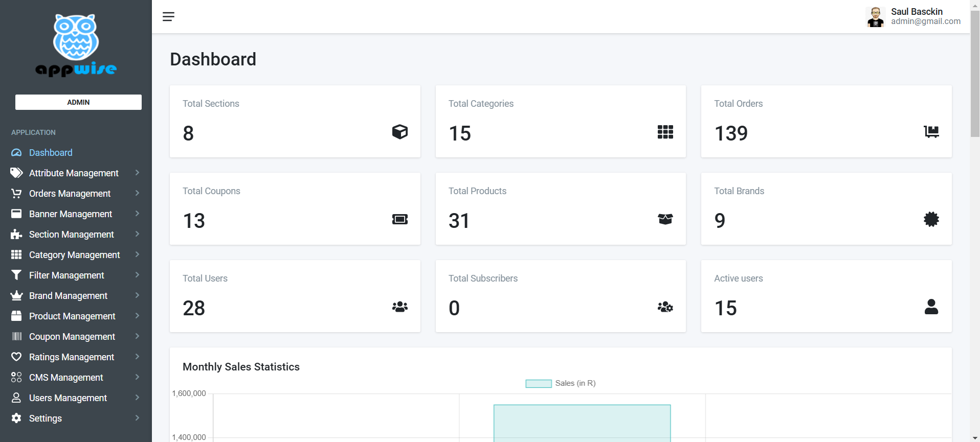Click the Dashboard gauge icon
Image resolution: width=980 pixels, height=442 pixels.
click(x=16, y=153)
